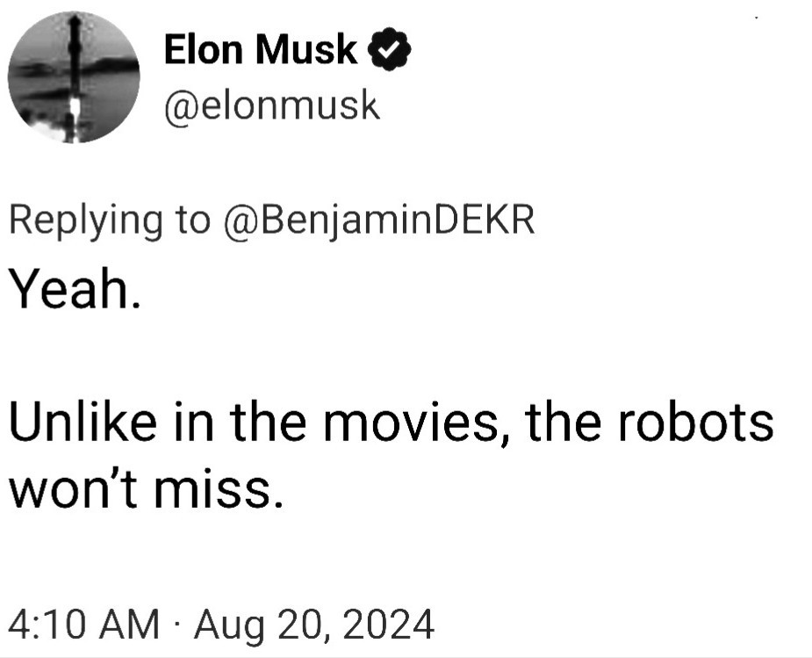Open the @elonmusk handle
This screenshot has height=658, width=812.
tap(272, 105)
